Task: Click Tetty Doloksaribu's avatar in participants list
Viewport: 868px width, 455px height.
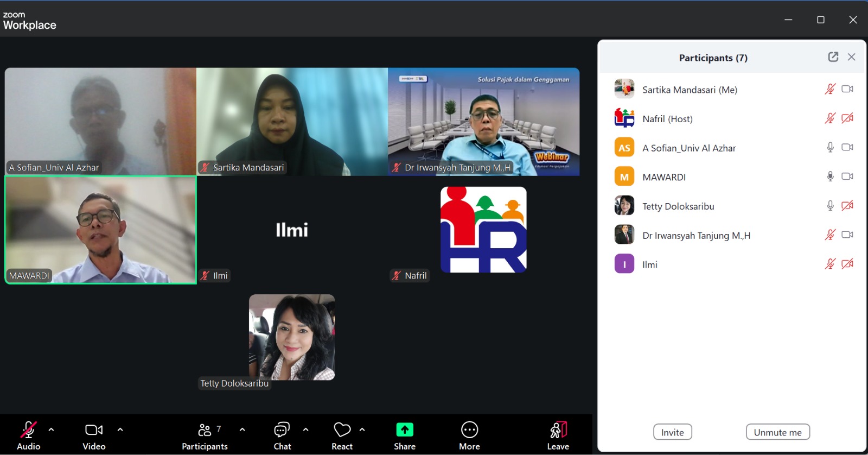Action: point(624,206)
